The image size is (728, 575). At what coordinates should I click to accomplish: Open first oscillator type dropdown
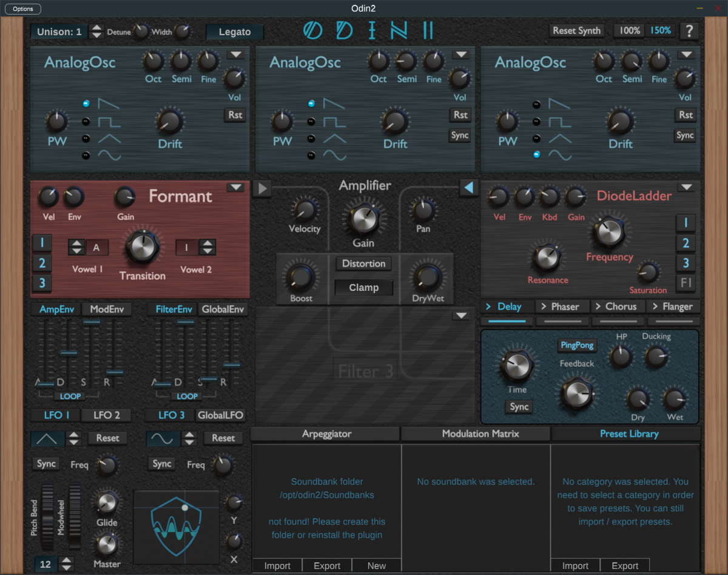pos(236,55)
